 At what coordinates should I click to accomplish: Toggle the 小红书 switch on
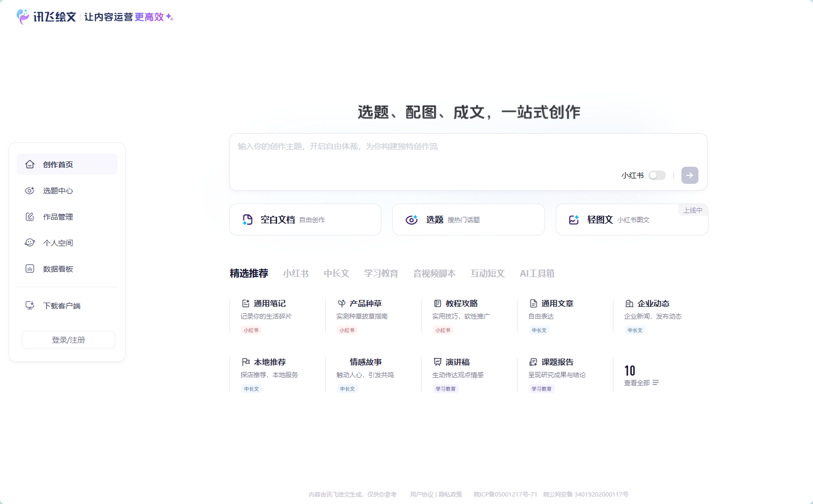click(657, 175)
